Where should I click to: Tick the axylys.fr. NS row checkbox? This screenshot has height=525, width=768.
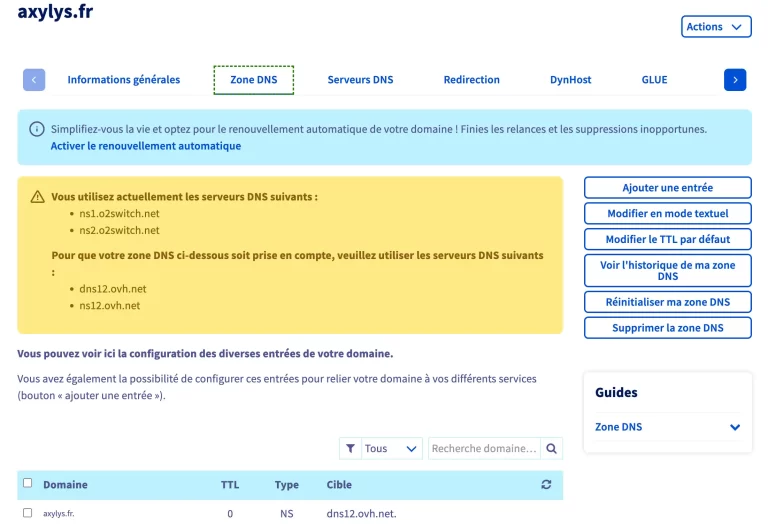(x=27, y=513)
